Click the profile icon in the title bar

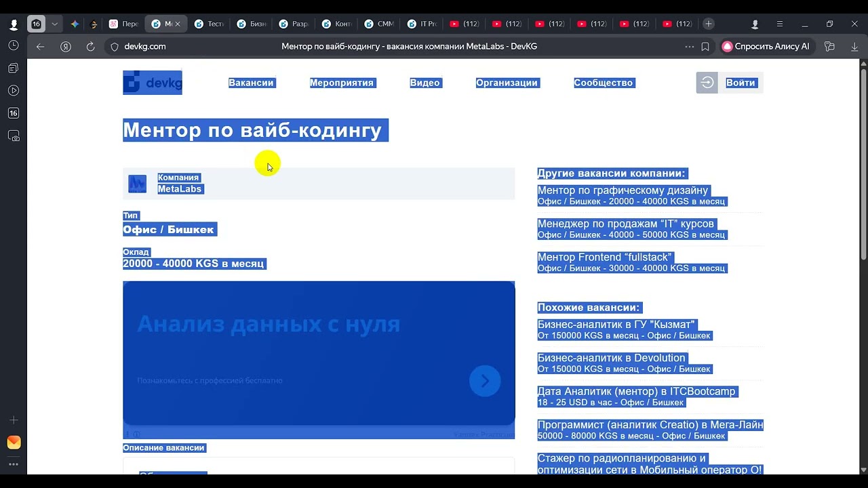[755, 24]
